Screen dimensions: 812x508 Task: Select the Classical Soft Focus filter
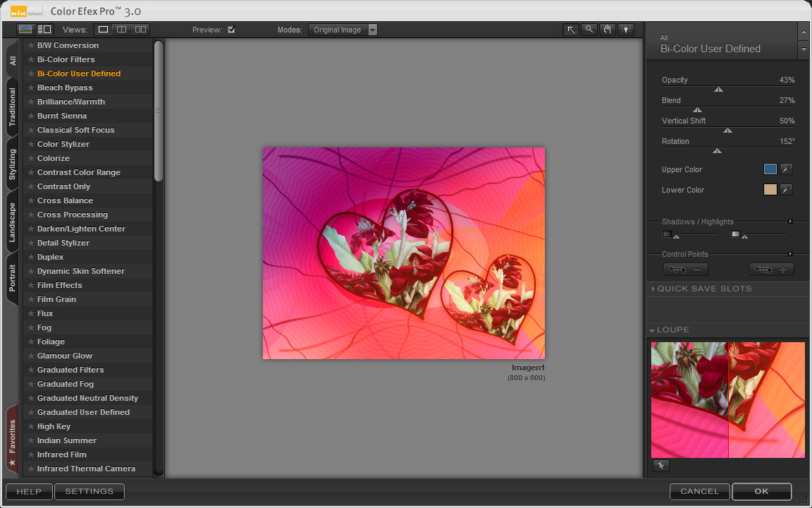coord(75,130)
